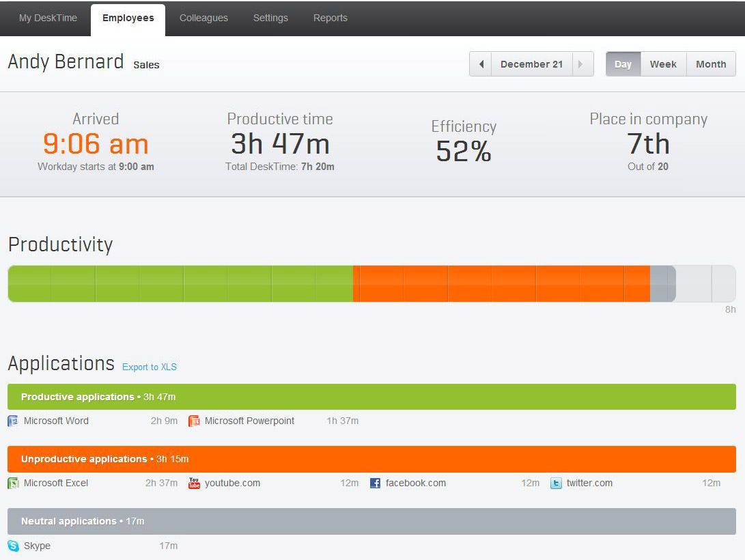745x560 pixels.
Task: Export applications list to XLS
Action: pos(149,367)
